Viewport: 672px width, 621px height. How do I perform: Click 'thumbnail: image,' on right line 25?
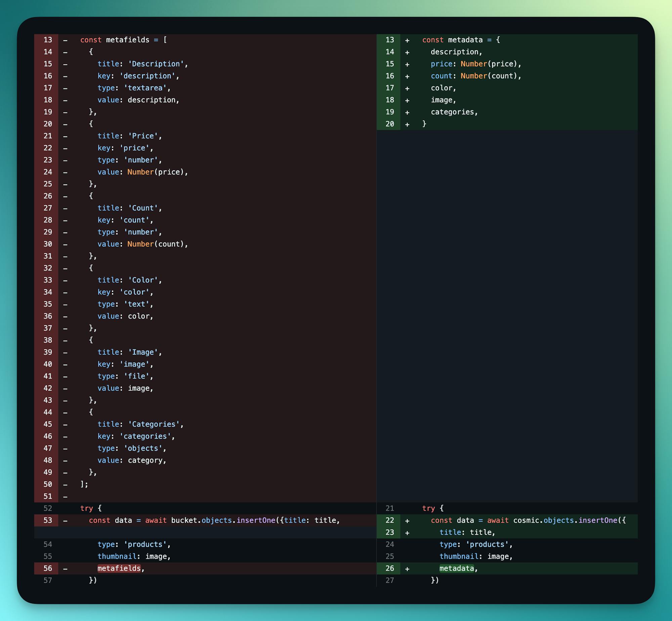point(476,556)
